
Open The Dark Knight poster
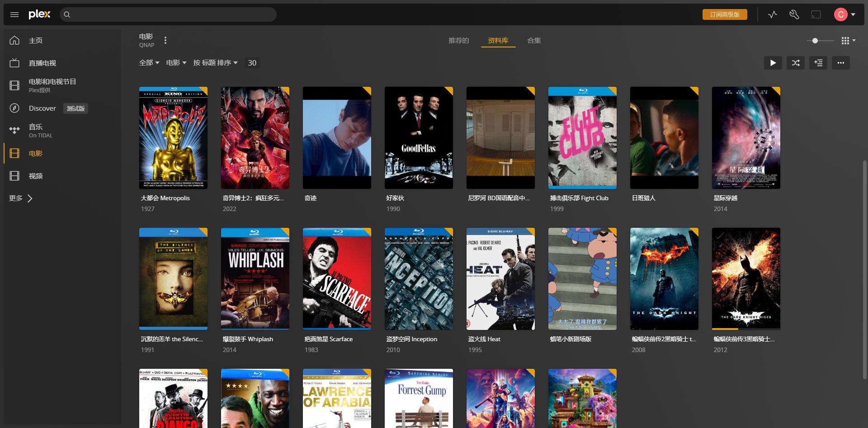(664, 279)
